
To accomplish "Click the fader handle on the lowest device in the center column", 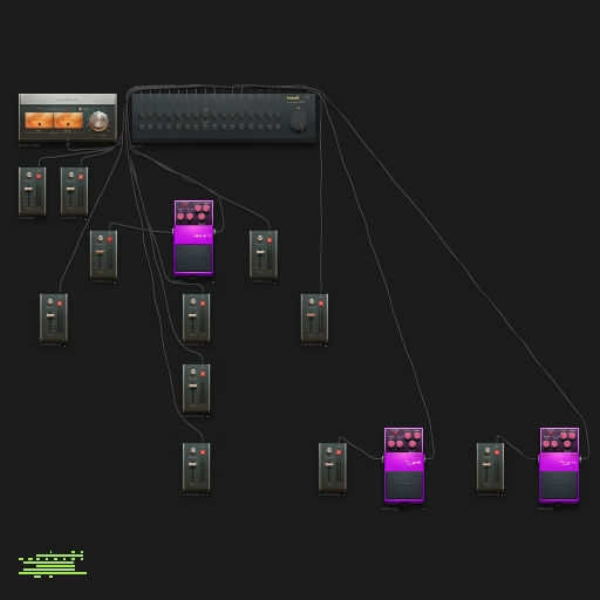I will tap(192, 464).
